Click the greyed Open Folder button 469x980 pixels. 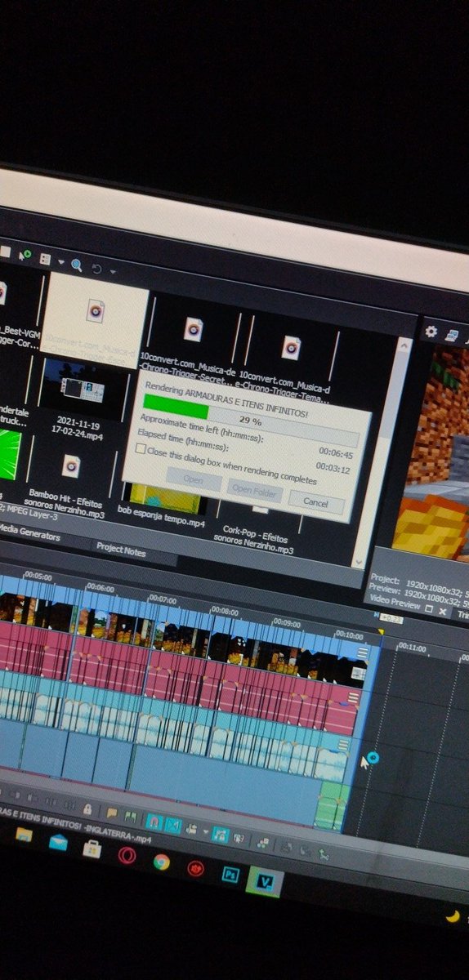(x=255, y=491)
